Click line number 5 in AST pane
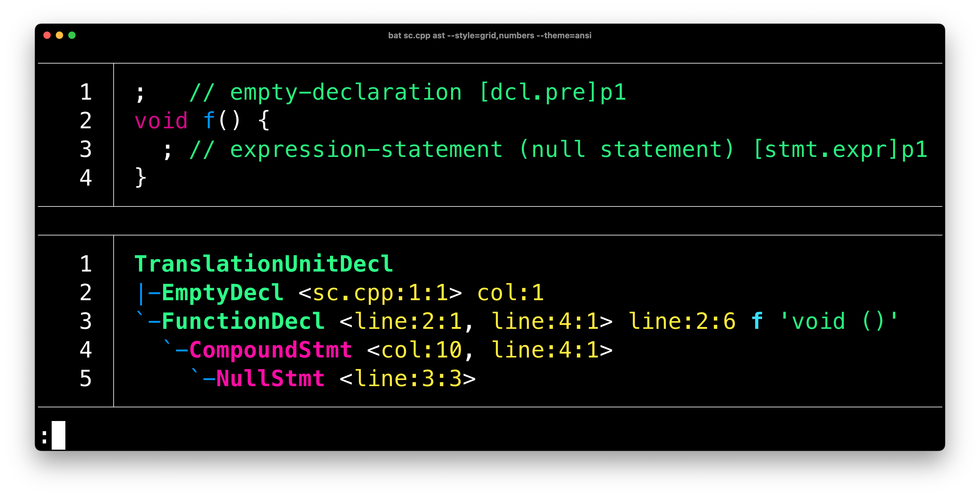Screen dimensions: 980x497 (86, 379)
